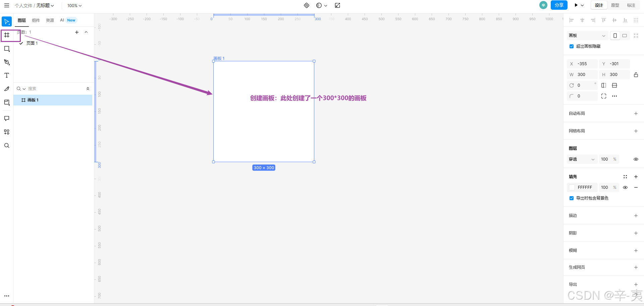Image resolution: width=644 pixels, height=306 pixels.
Task: Set artboard to portrait orientation
Action: (x=615, y=36)
